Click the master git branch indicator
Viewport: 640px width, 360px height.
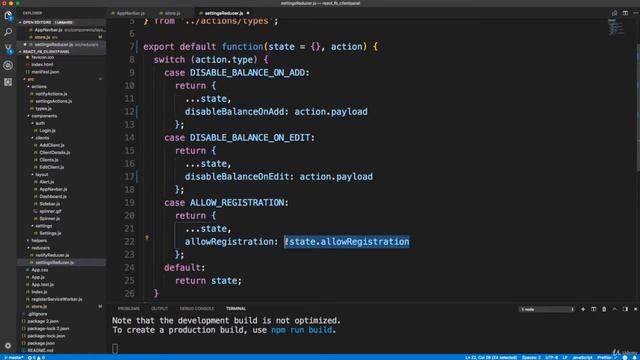coord(13,358)
